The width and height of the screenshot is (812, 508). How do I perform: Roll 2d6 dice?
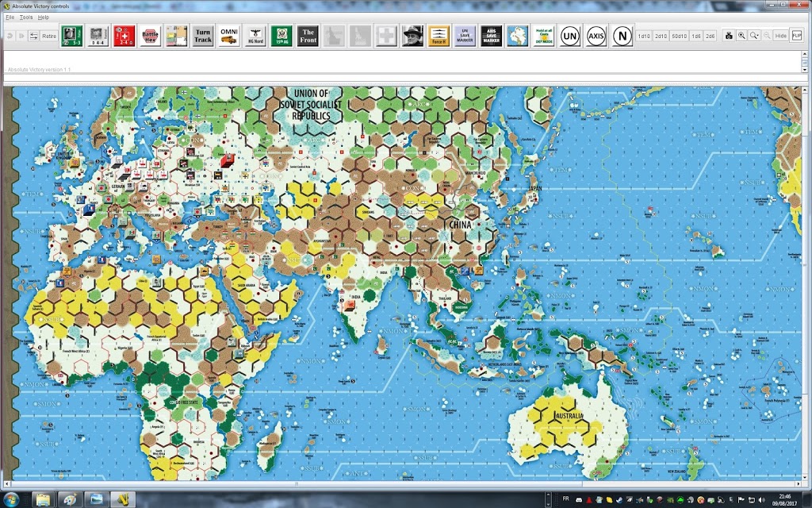(710, 37)
